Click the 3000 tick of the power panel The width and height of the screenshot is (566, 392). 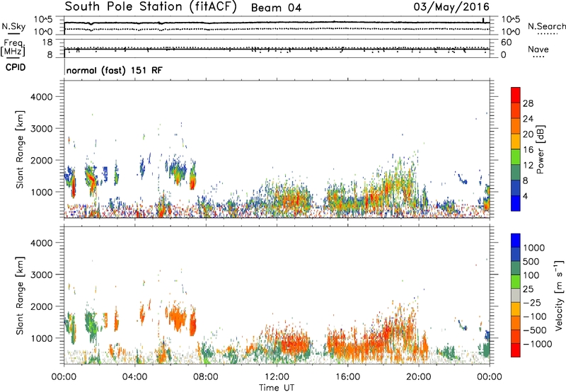tap(42, 129)
